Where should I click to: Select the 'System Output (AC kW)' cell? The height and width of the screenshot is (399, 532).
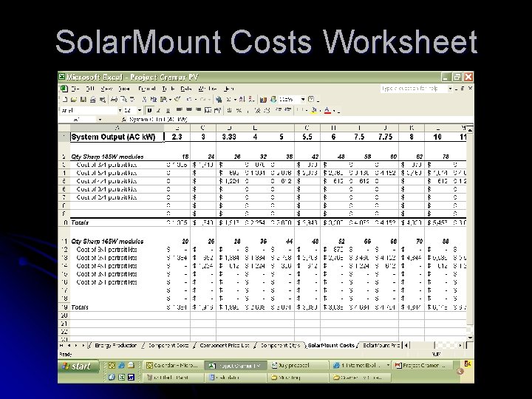coord(117,137)
